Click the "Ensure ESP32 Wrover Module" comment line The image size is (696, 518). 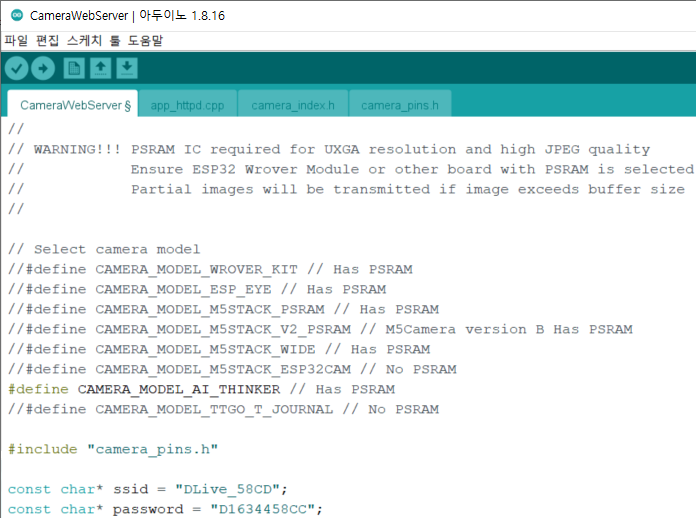[351, 170]
